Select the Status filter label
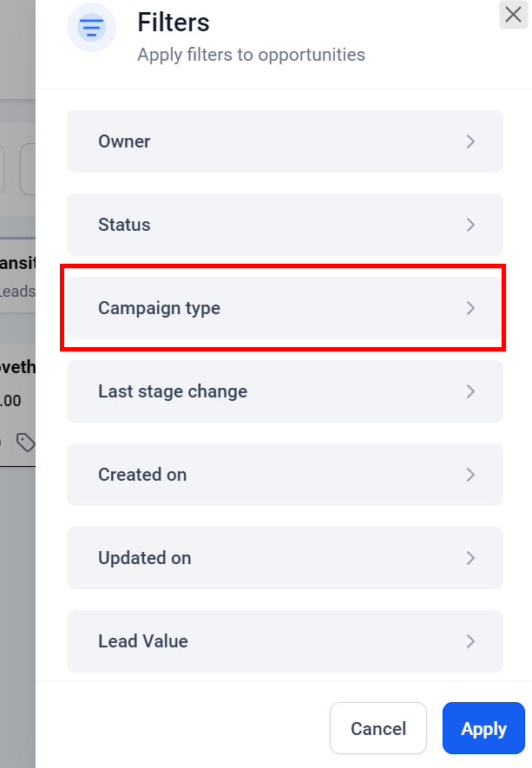The height and width of the screenshot is (768, 532). point(124,225)
